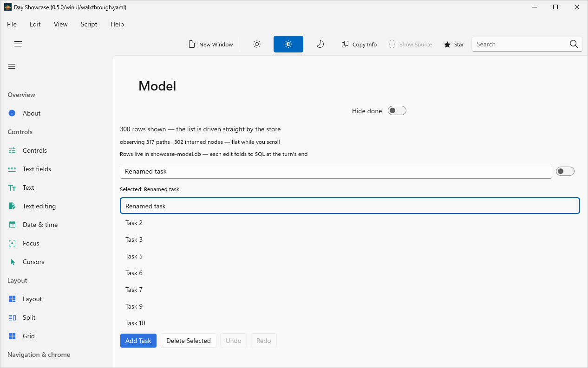Image resolution: width=588 pixels, height=368 pixels.
Task: Toggle the done switch beside task name field
Action: coord(565,171)
